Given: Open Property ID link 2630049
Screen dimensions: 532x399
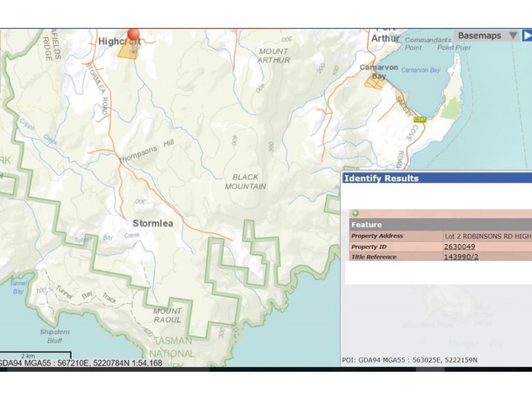Looking at the screenshot, I should coord(460,247).
